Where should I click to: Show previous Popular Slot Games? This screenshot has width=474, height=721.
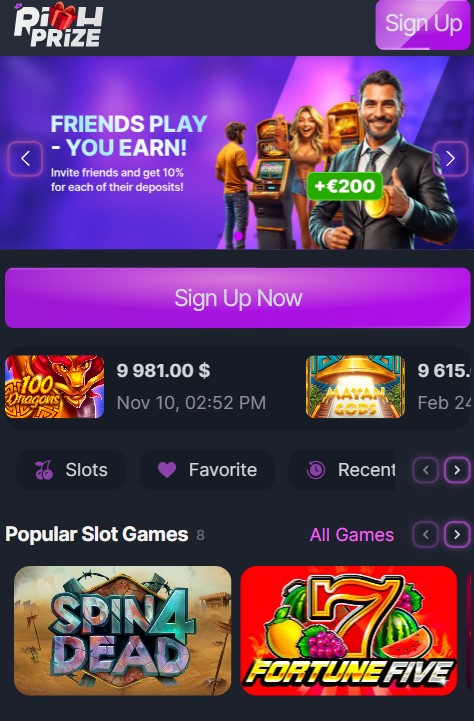[x=426, y=535]
